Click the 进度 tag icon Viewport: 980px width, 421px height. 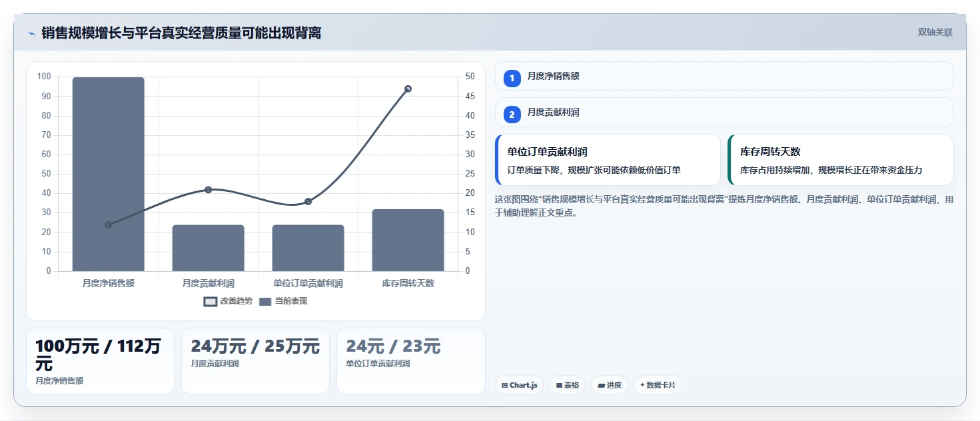click(x=601, y=385)
